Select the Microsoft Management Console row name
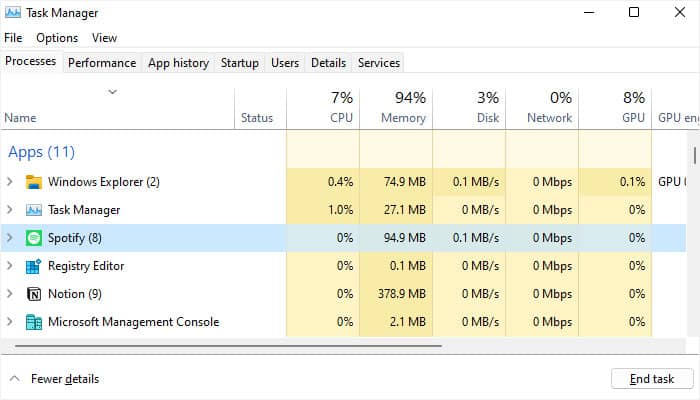This screenshot has height=400, width=700. (x=133, y=322)
